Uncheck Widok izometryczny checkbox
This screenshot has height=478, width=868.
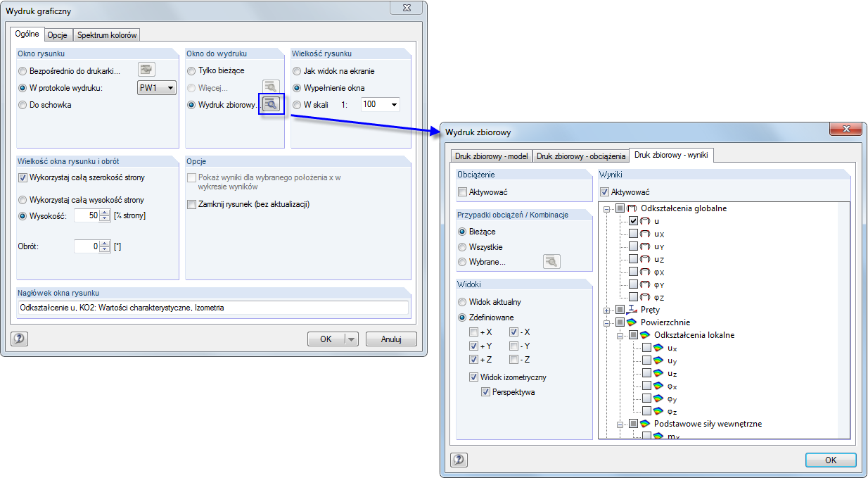474,377
